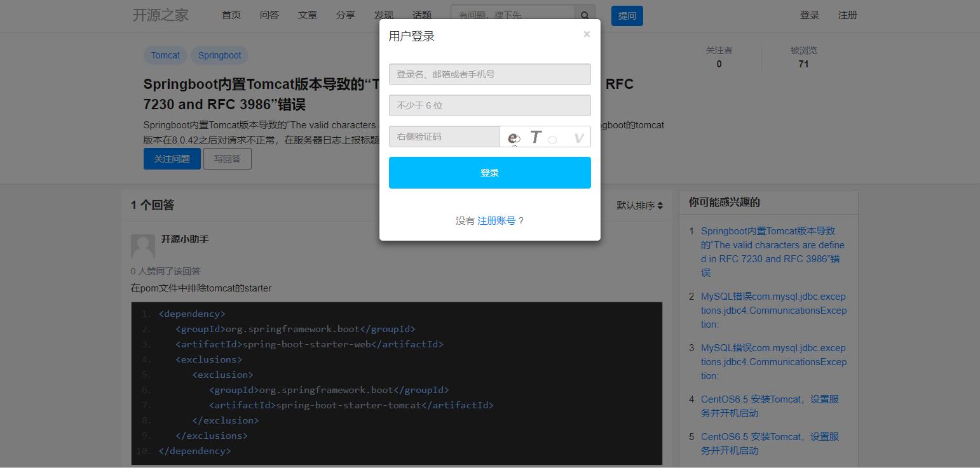Click the 提问 ask button
The height and width of the screenshot is (468, 980).
tap(627, 15)
